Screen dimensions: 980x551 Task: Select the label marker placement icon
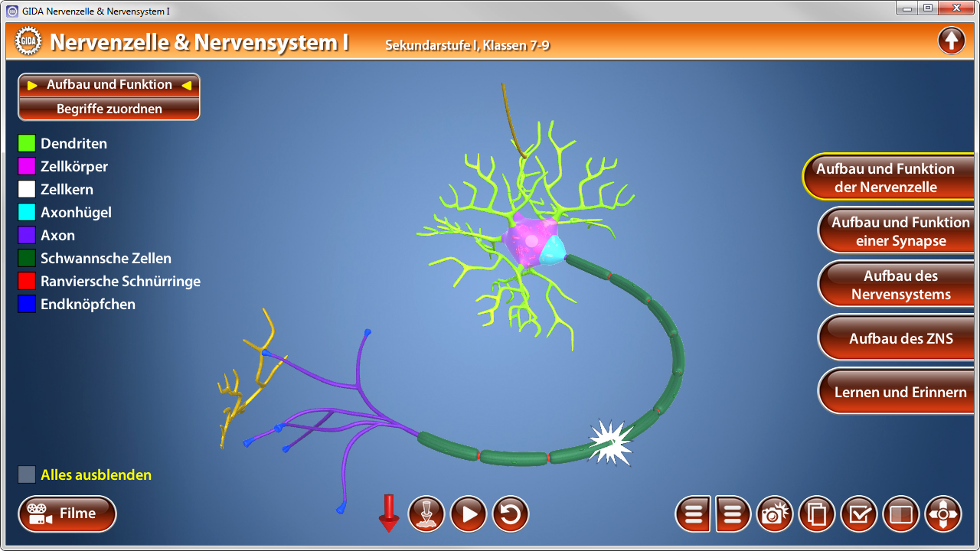426,514
